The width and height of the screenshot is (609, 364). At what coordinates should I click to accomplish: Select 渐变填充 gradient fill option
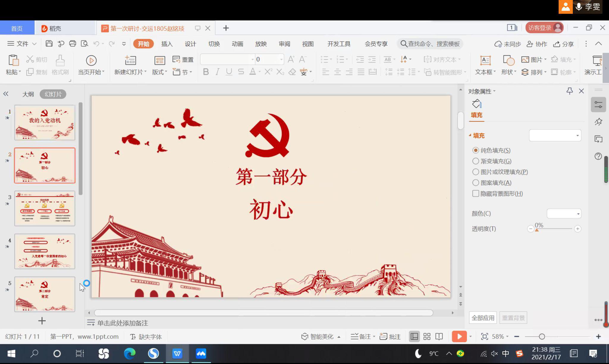click(476, 161)
